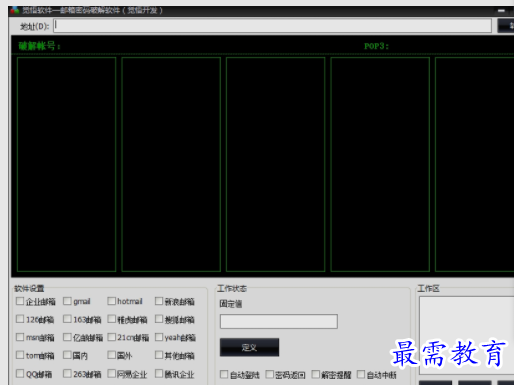The height and width of the screenshot is (385, 514).
Task: Toggle the 126邮箱 checkbox
Action: [x=20, y=319]
